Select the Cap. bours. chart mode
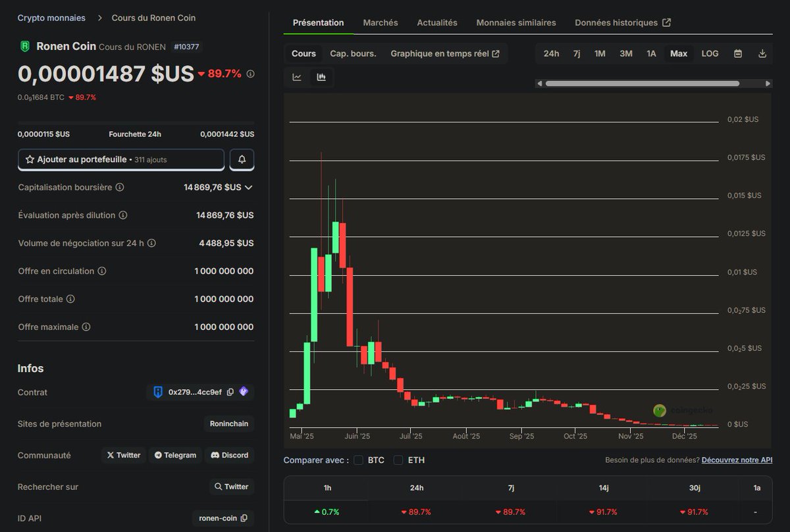Image resolution: width=790 pixels, height=532 pixels. (x=353, y=53)
